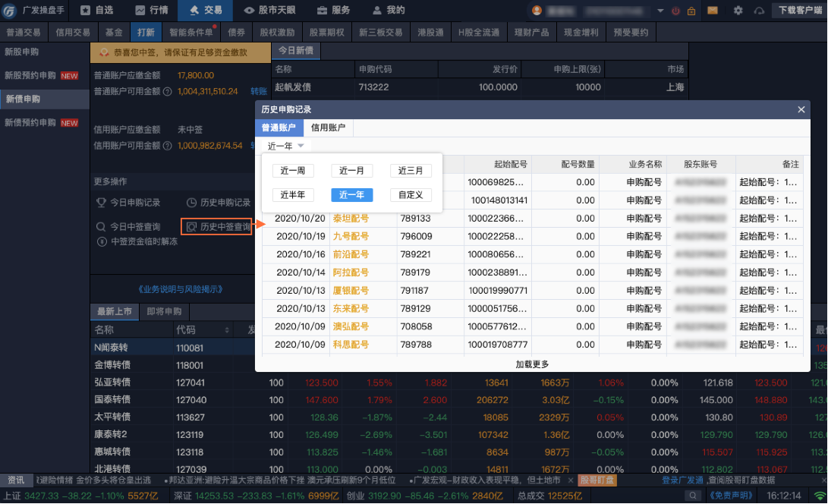
Task: Open search magnifier in status bar
Action: point(692,496)
